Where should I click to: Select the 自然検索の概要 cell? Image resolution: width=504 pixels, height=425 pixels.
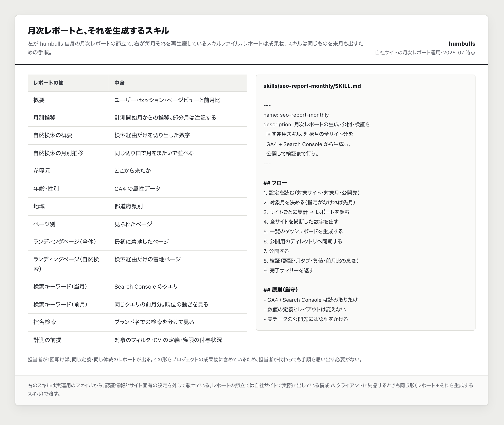[68, 135]
